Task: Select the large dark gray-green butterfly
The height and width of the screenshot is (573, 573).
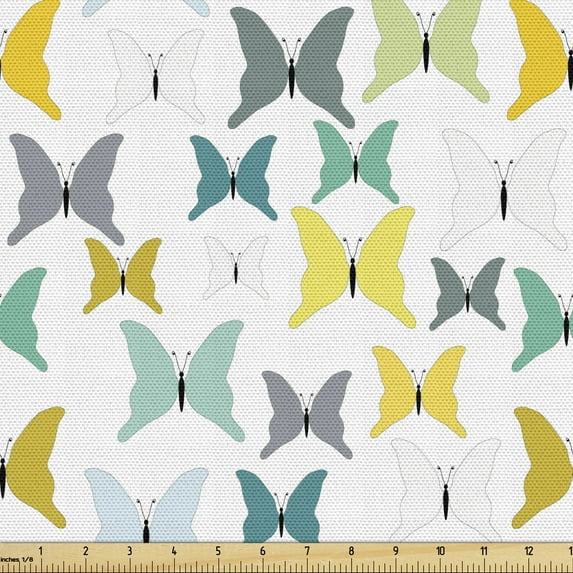Action: [291, 68]
